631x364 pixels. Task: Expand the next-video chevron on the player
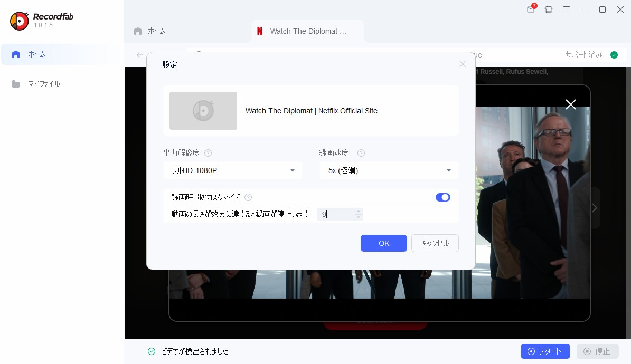click(x=594, y=208)
